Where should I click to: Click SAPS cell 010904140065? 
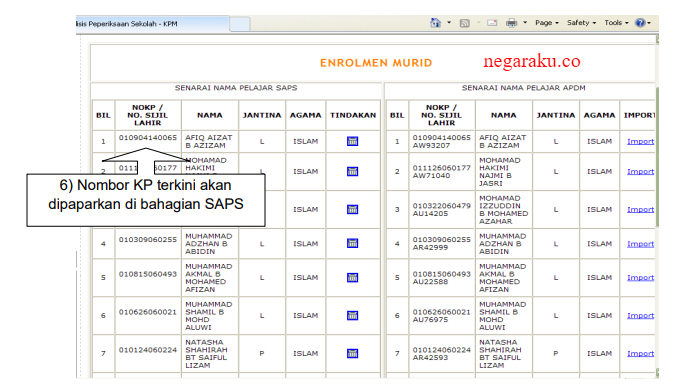coord(148,137)
